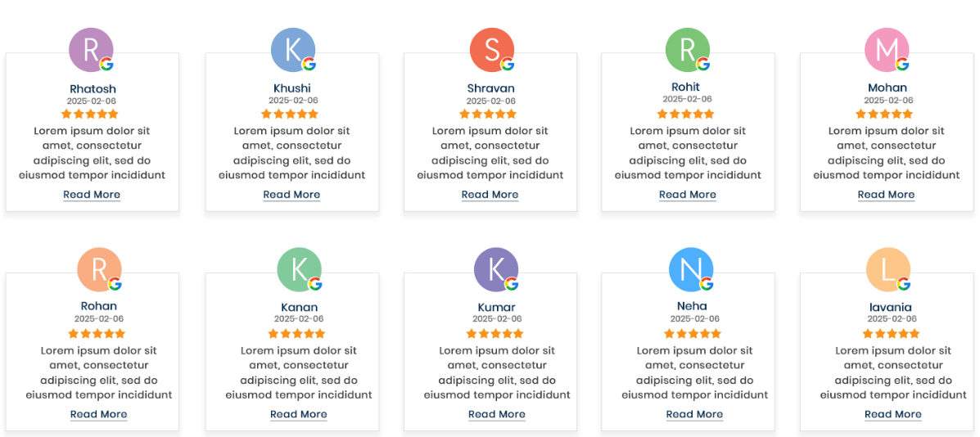Click Rhatosh's purple R avatar
Screen dimensions: 980x437
coord(91,48)
